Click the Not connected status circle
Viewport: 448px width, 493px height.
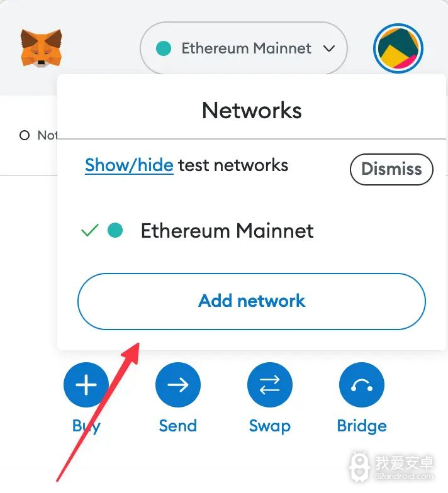coord(25,136)
